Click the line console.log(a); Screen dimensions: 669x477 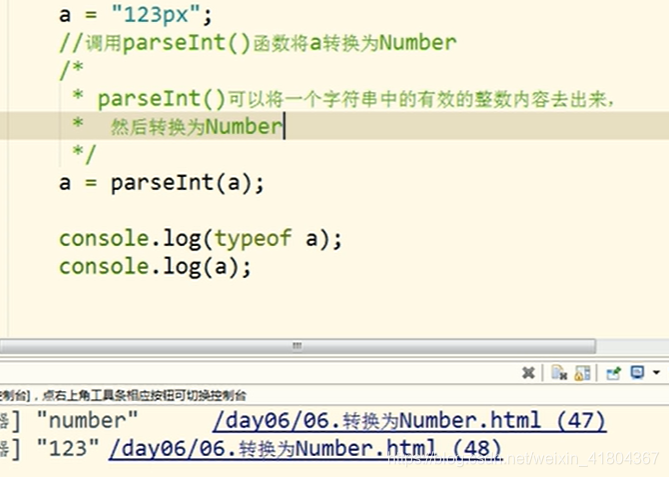click(155, 267)
